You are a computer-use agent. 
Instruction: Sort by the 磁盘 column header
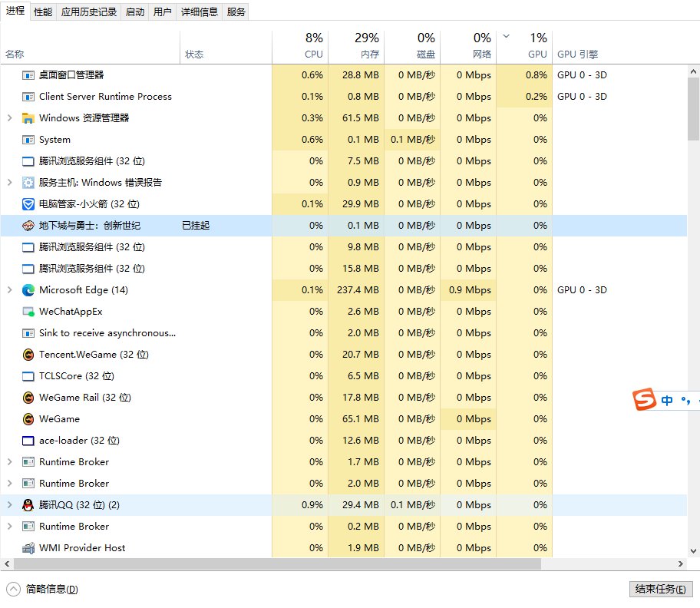click(x=412, y=48)
